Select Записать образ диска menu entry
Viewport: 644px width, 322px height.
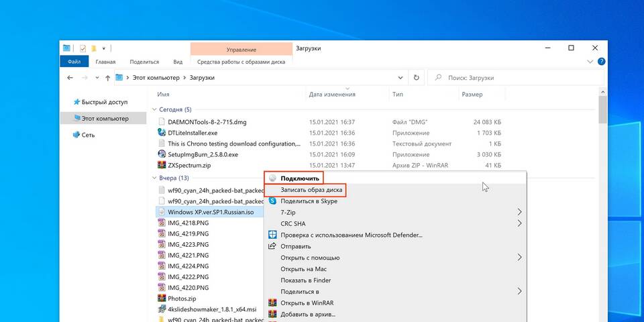[x=311, y=190]
